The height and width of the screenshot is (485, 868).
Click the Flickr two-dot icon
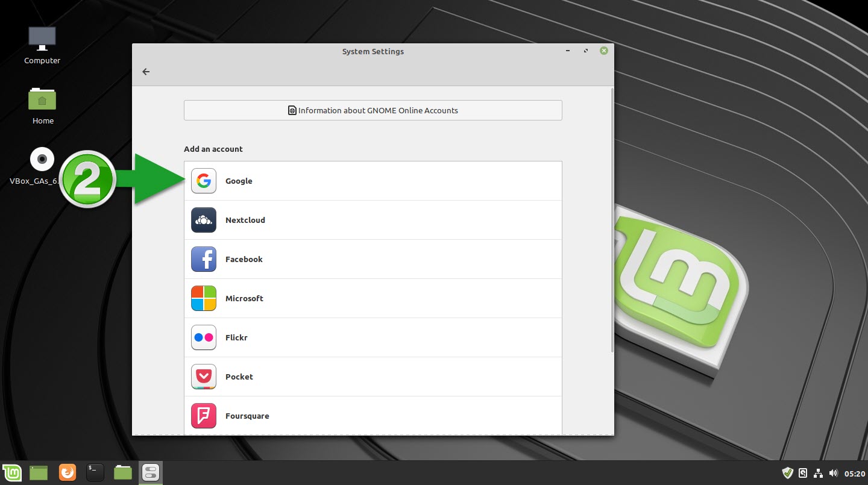[204, 337]
